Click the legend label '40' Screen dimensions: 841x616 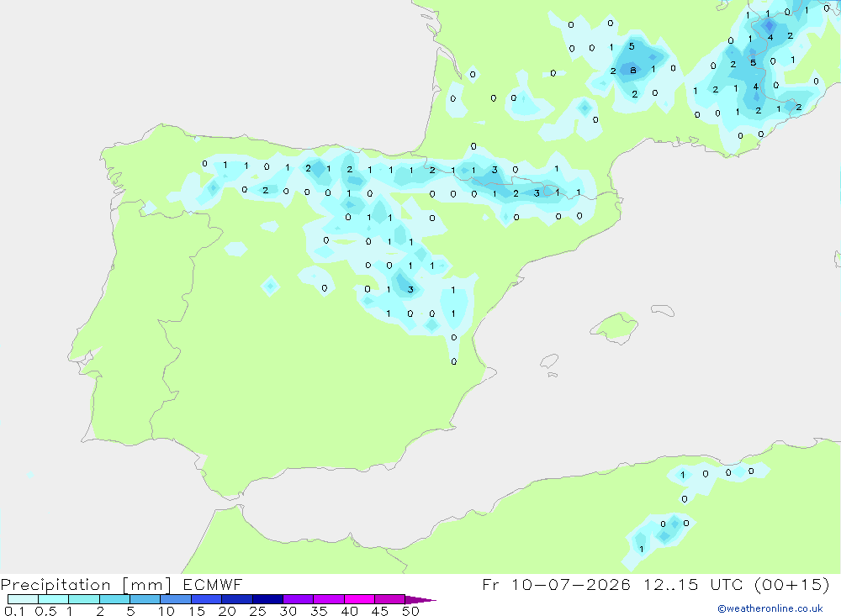350,611
